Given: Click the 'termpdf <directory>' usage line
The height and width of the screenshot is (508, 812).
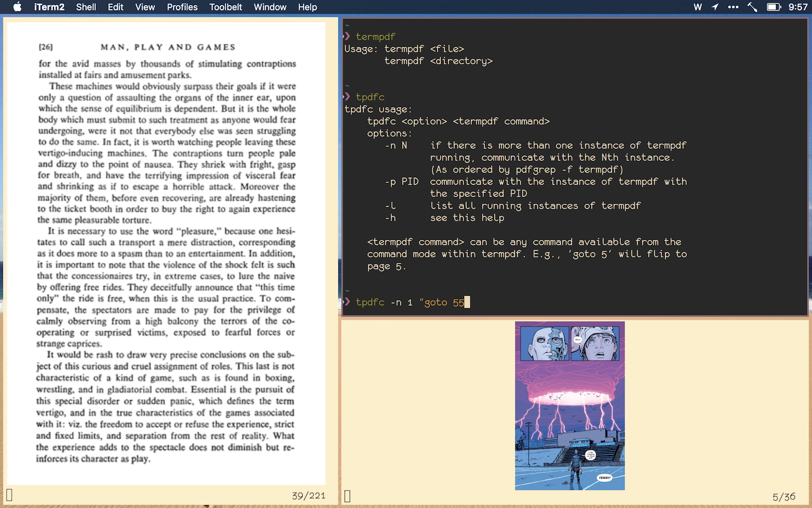Looking at the screenshot, I should point(438,61).
